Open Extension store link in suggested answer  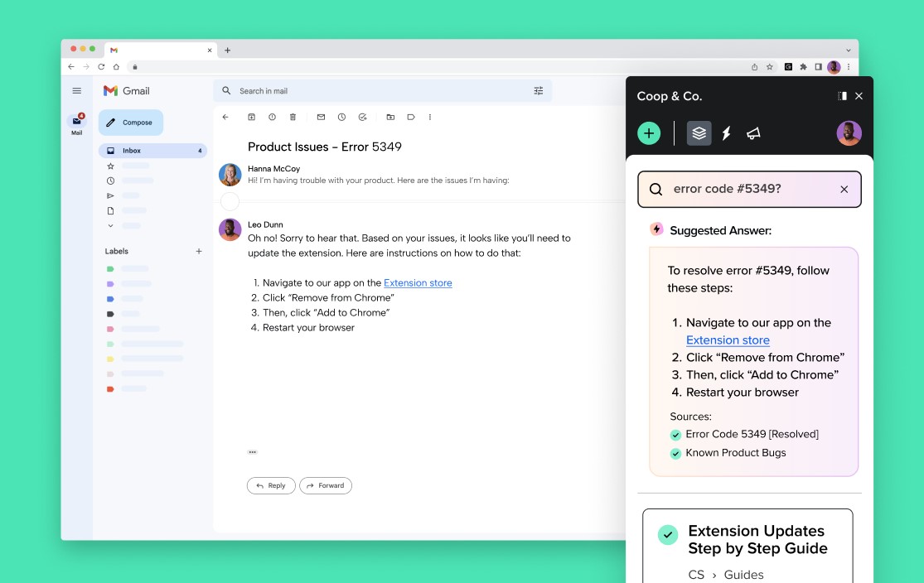coord(728,340)
